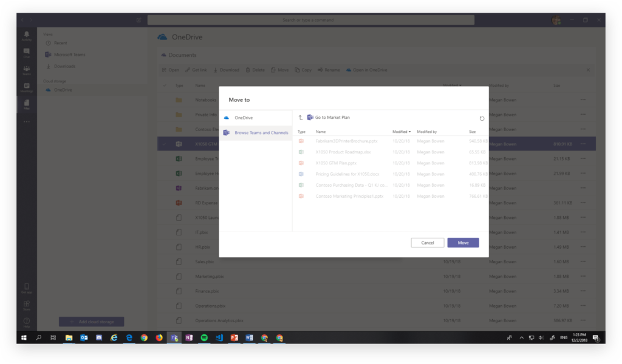This screenshot has width=622, height=364.
Task: Select Browse Teams and Channels
Action: click(x=256, y=133)
